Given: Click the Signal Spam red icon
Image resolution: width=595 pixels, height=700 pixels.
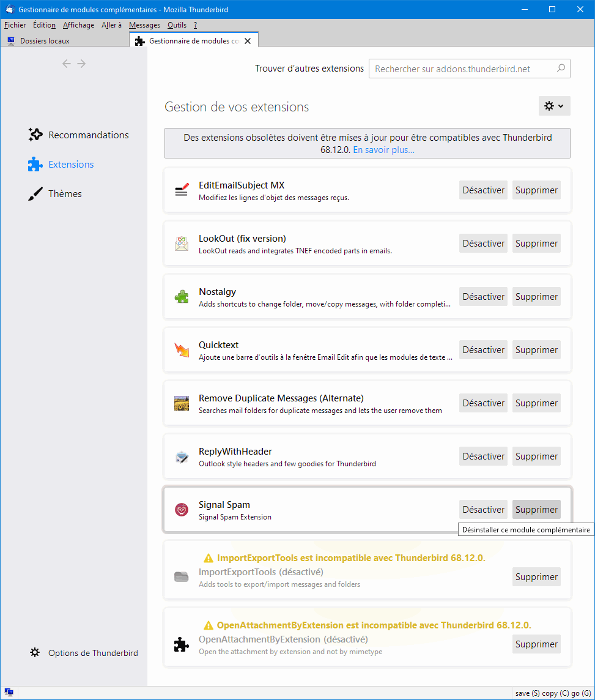Looking at the screenshot, I should (182, 509).
